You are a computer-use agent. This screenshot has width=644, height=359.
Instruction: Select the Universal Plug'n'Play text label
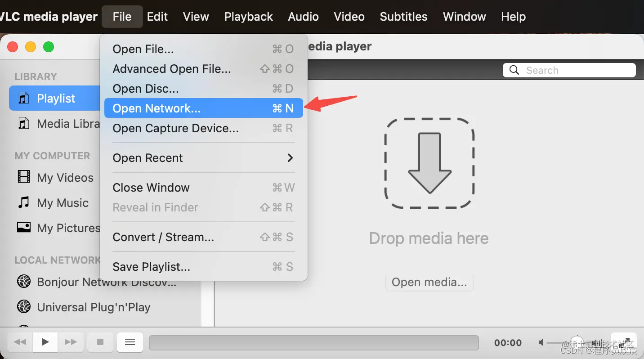coord(94,307)
